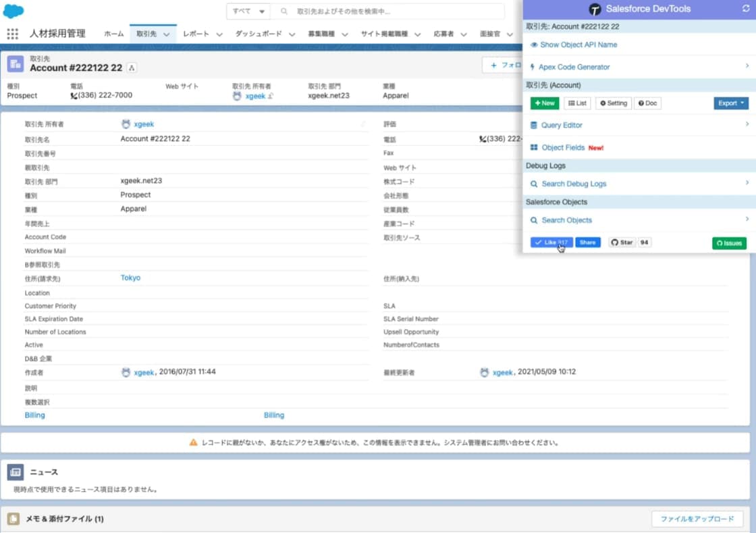Click the creator avatar icon in the 作成者 row
The width and height of the screenshot is (756, 533).
point(126,372)
